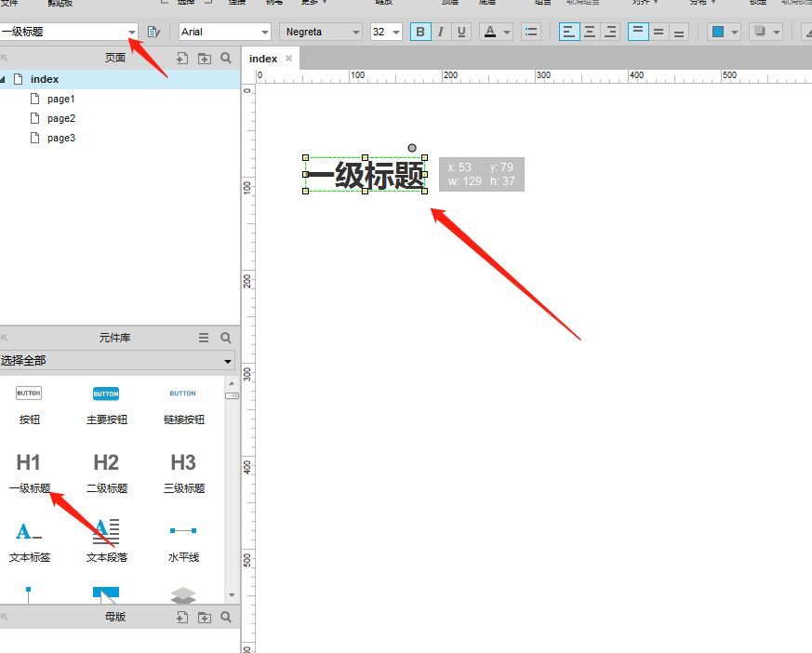The width and height of the screenshot is (812, 653).
Task: Click the blue fill color swatch
Action: point(718,33)
